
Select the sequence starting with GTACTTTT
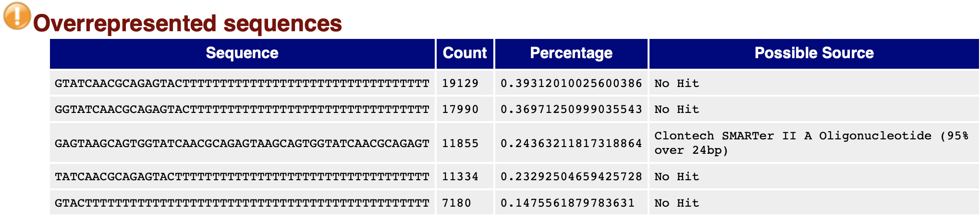pyautogui.click(x=242, y=203)
